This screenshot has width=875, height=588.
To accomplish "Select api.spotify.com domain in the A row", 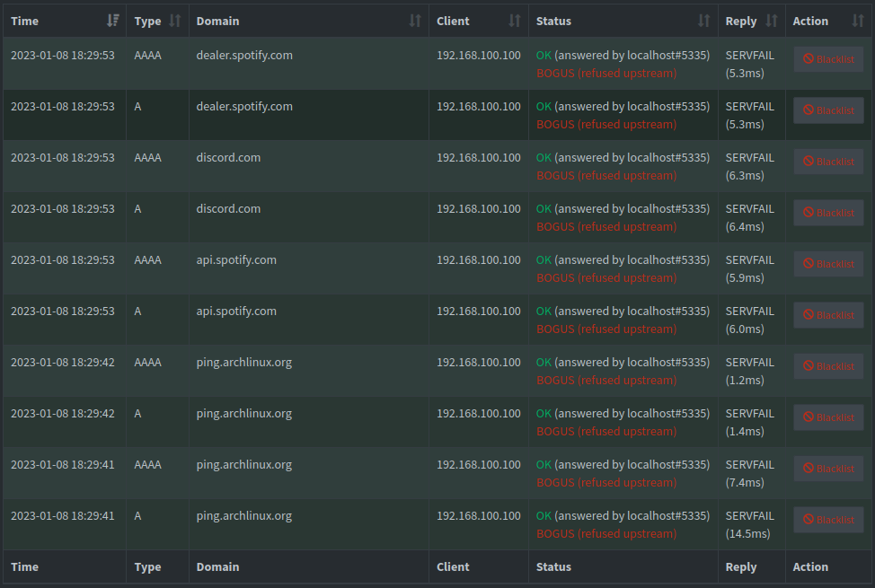I will coord(236,312).
